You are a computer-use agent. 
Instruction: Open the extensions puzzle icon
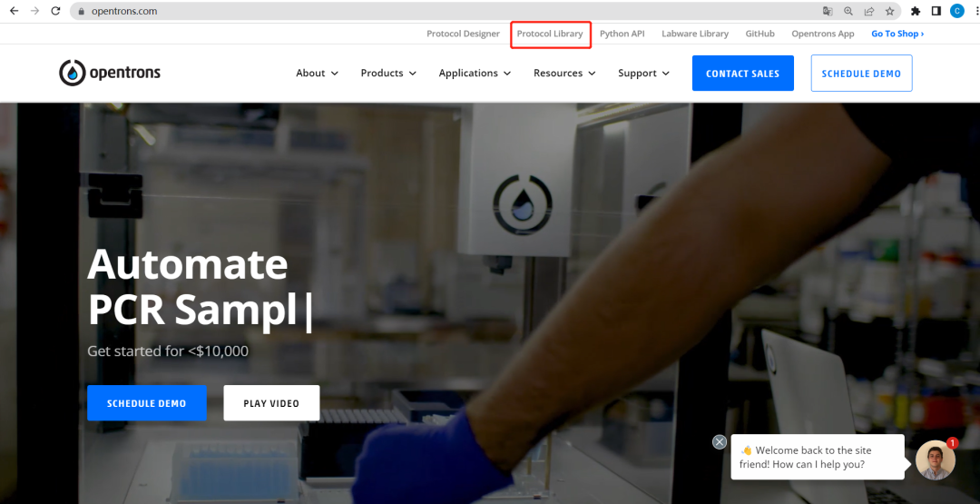coord(916,11)
